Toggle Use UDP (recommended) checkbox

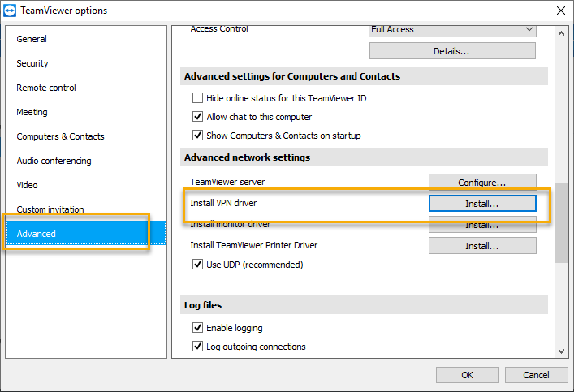(197, 265)
